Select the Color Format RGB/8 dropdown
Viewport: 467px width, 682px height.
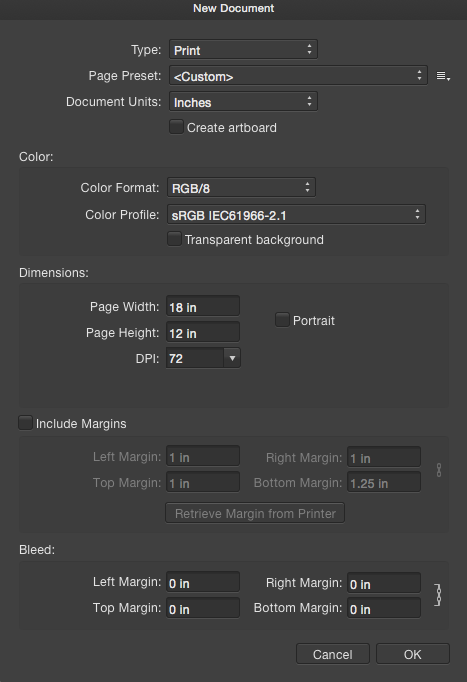pyautogui.click(x=241, y=188)
